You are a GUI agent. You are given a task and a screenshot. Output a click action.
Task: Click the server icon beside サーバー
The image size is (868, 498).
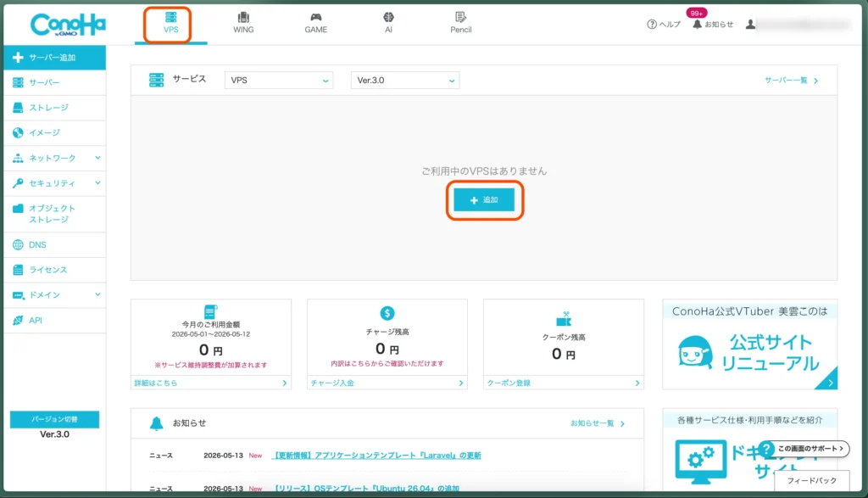click(18, 82)
